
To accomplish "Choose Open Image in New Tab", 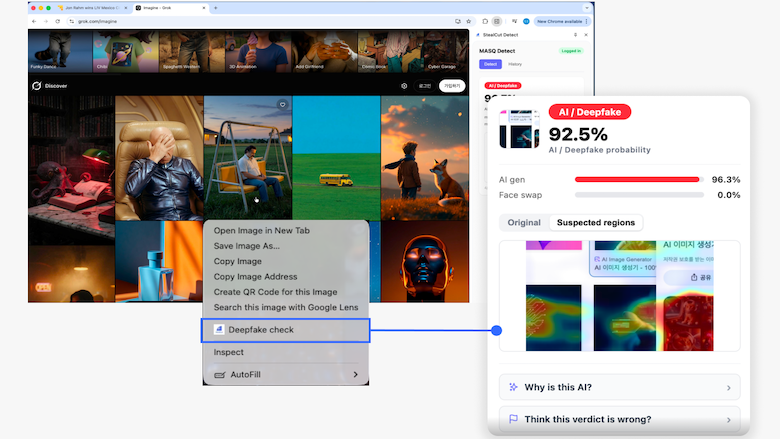I will point(262,231).
